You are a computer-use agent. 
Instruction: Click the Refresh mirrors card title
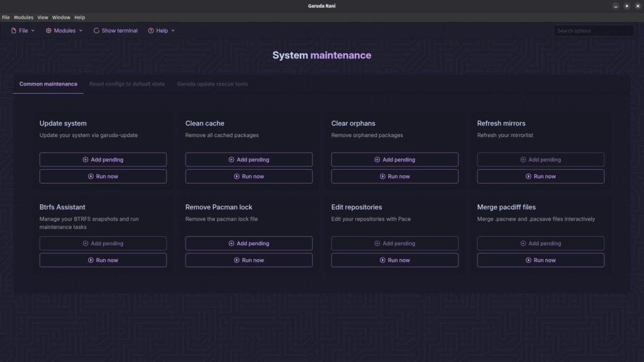coord(501,124)
